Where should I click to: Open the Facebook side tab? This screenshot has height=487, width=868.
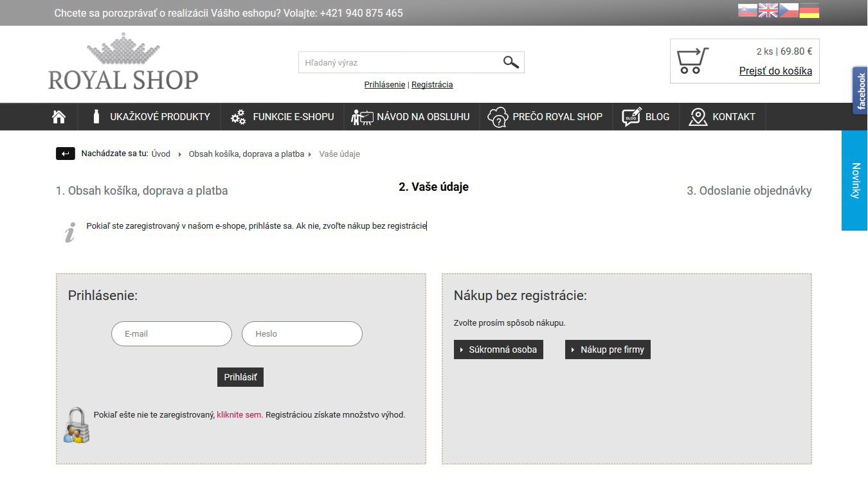click(860, 91)
